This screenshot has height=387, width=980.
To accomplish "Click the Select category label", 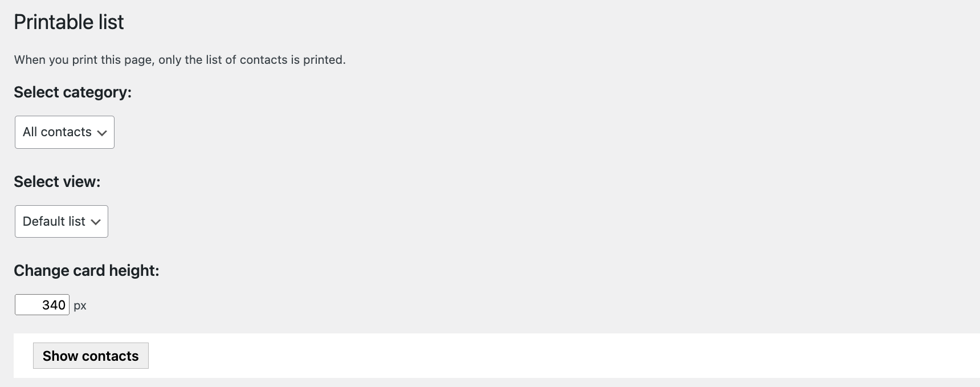I will 72,92.
